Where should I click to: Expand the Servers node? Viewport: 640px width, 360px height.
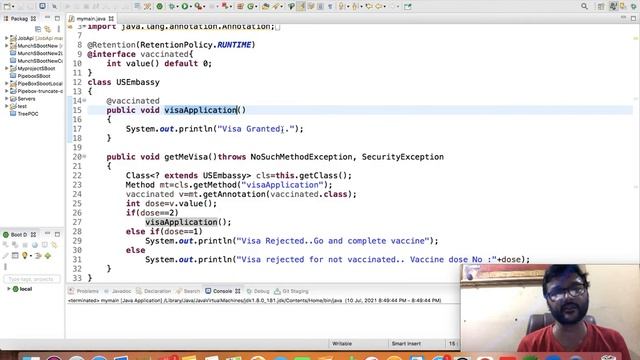click(7, 98)
